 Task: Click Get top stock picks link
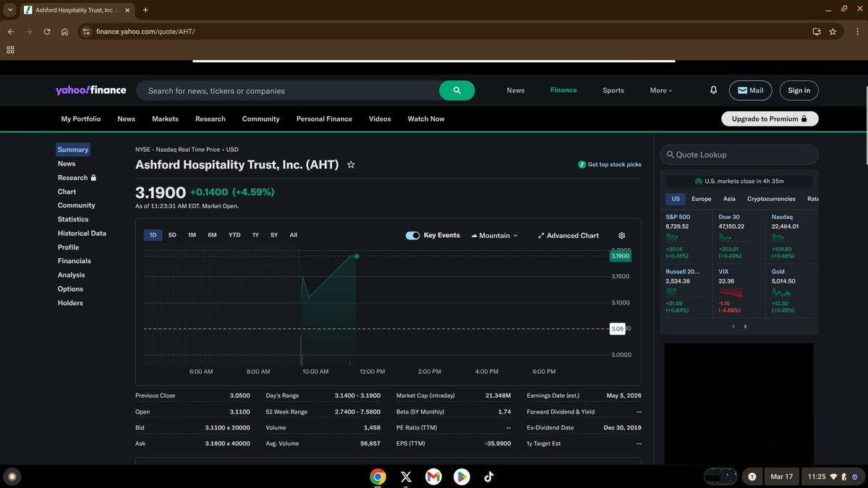(610, 165)
